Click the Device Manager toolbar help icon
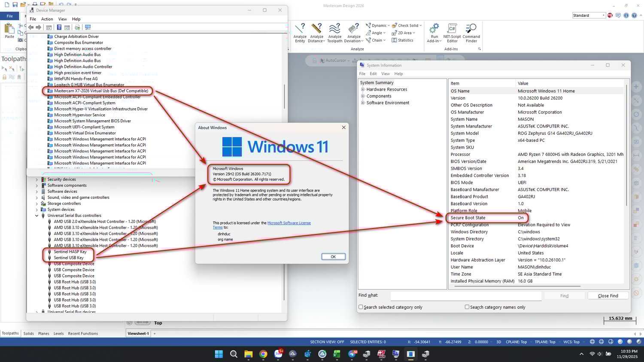The image size is (644, 362). click(59, 27)
